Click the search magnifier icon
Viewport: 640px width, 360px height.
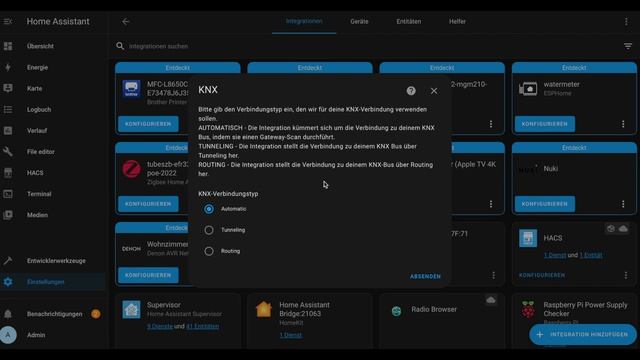[x=120, y=46]
